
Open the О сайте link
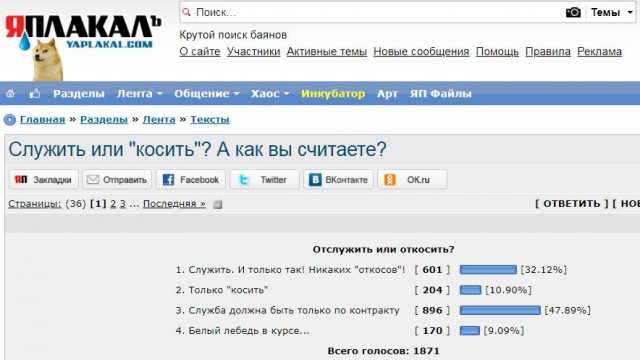click(x=200, y=52)
